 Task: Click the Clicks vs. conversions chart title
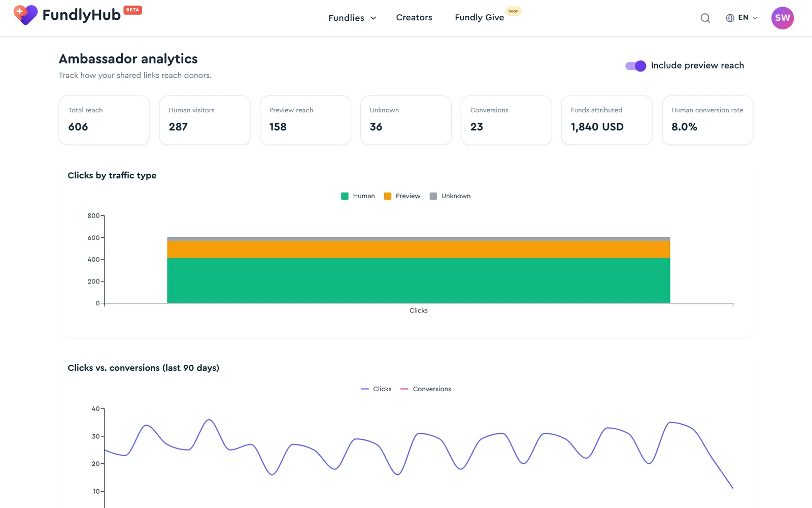coord(144,368)
